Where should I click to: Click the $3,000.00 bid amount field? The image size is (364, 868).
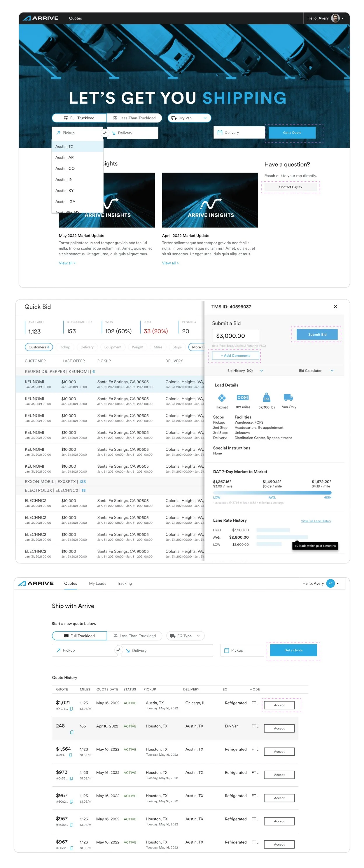[x=236, y=336]
